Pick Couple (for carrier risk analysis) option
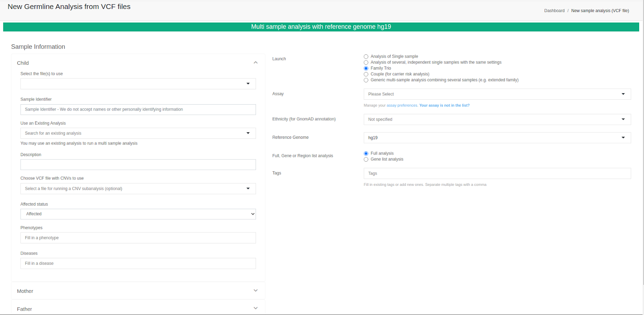The image size is (644, 315). pyautogui.click(x=366, y=74)
